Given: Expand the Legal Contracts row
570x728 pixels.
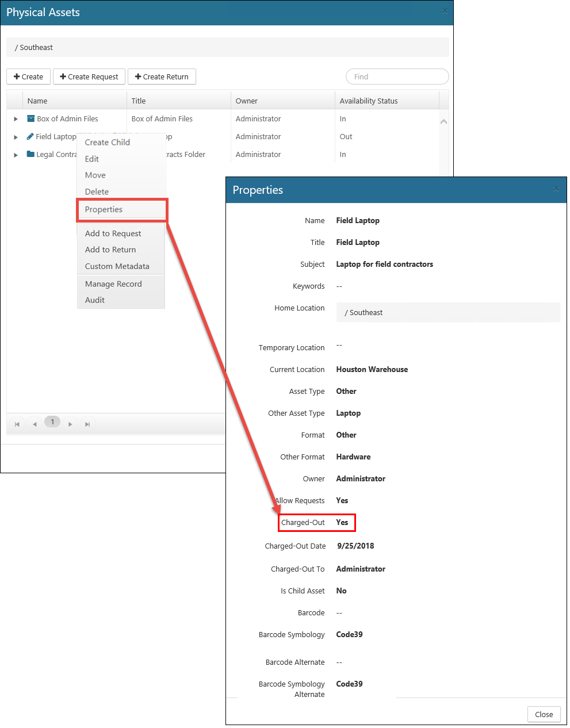Looking at the screenshot, I should pos(16,155).
